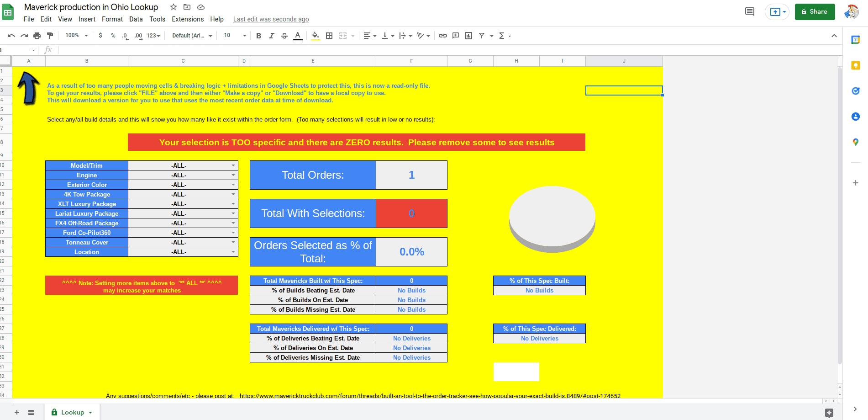The width and height of the screenshot is (868, 420).
Task: Click the Name box cell reference
Action: click(x=18, y=50)
